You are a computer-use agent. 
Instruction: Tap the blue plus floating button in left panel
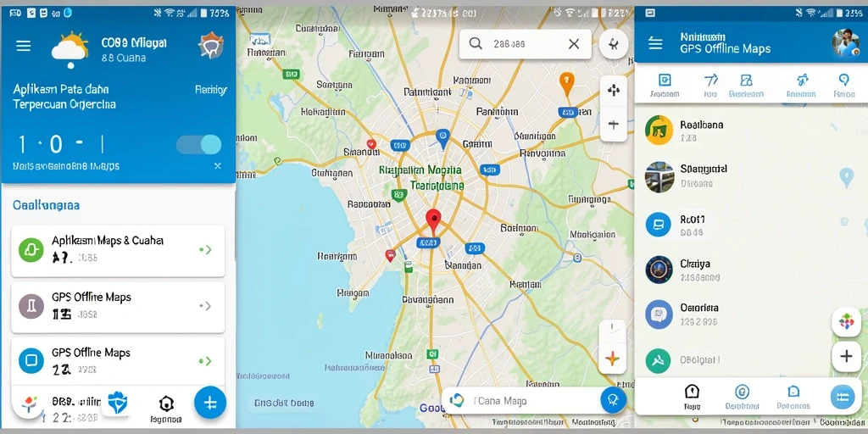click(x=210, y=403)
